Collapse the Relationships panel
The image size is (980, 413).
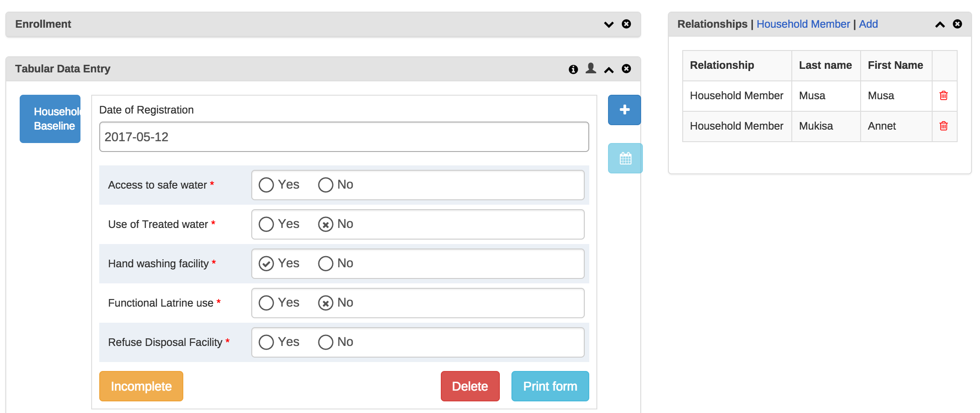(x=940, y=25)
